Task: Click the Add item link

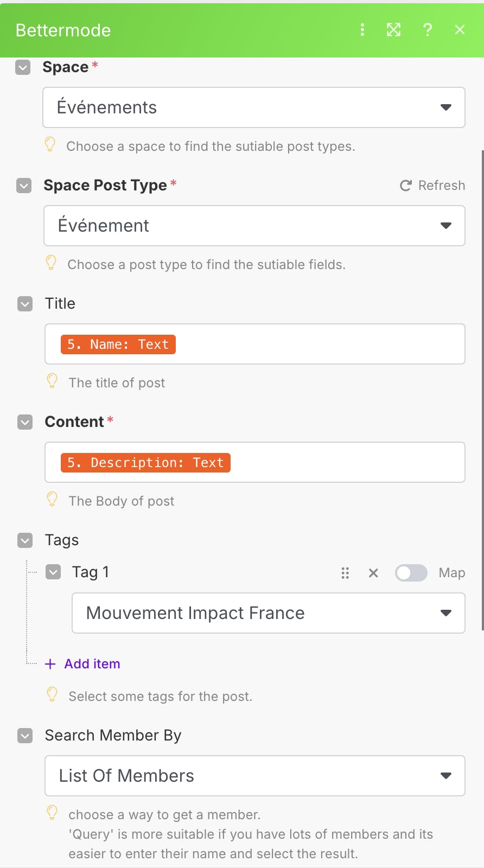Action: tap(92, 664)
